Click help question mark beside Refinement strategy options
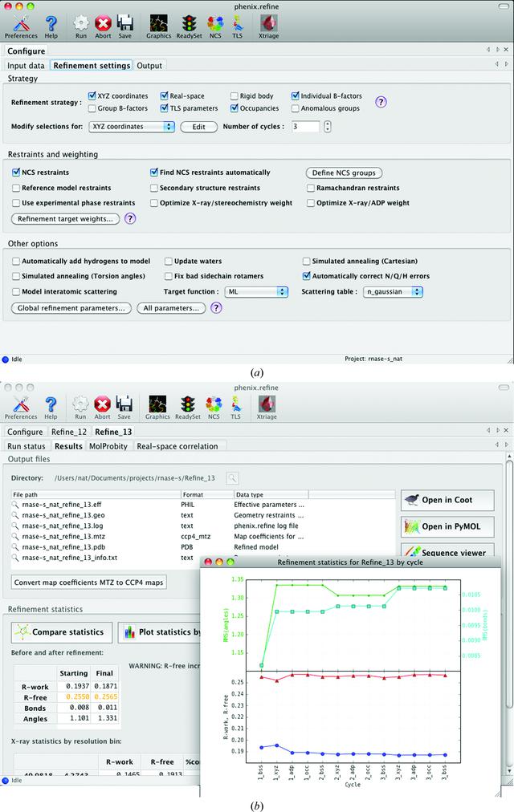 (381, 102)
